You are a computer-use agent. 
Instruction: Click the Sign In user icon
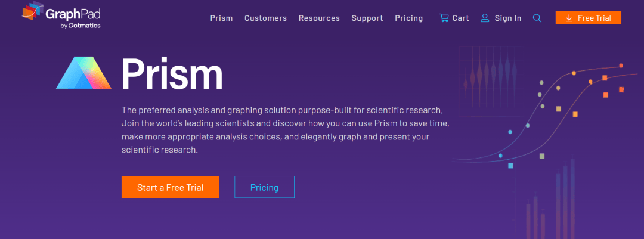tap(485, 18)
